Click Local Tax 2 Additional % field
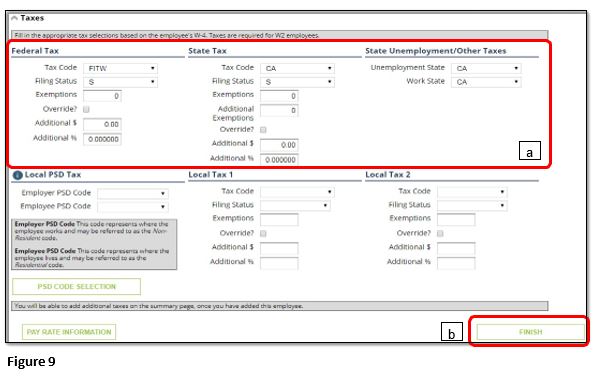Viewport: 595px width, 376px height. click(x=456, y=263)
